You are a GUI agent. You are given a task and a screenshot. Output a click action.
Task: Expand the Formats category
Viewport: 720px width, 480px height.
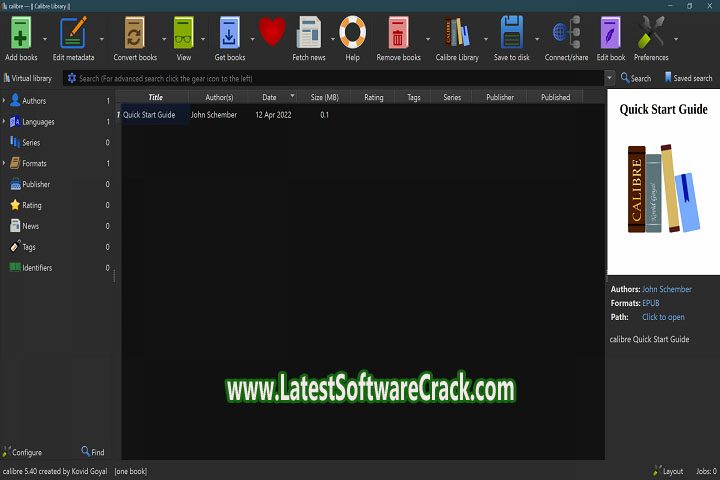(x=4, y=163)
